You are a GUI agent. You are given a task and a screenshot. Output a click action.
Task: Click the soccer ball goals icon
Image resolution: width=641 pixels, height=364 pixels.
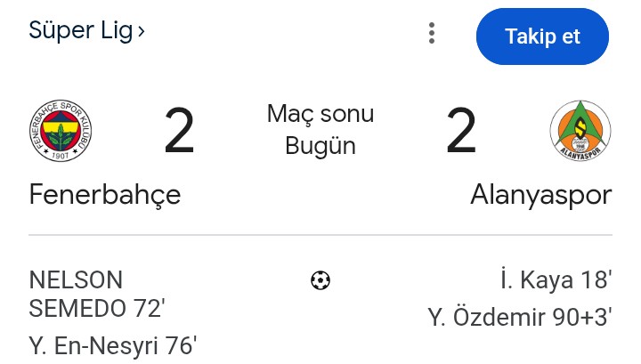[x=320, y=281]
